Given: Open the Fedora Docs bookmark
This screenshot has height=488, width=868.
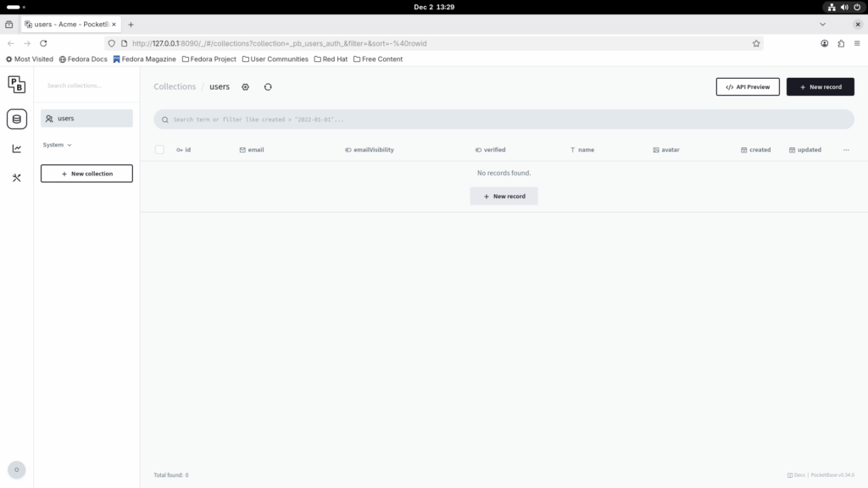Looking at the screenshot, I should [83, 59].
